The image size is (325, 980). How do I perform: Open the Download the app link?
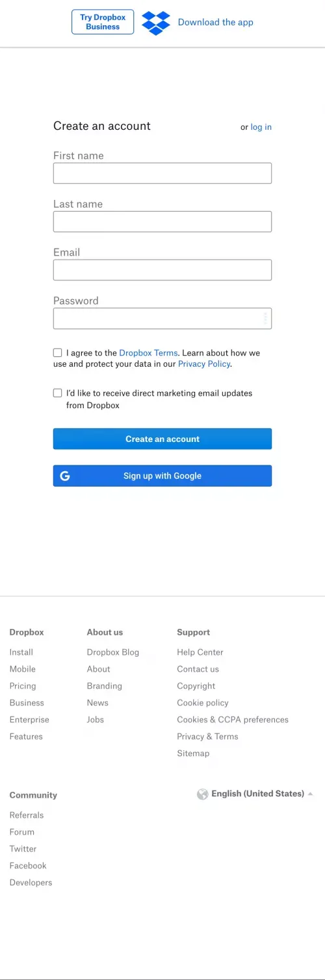click(x=216, y=22)
